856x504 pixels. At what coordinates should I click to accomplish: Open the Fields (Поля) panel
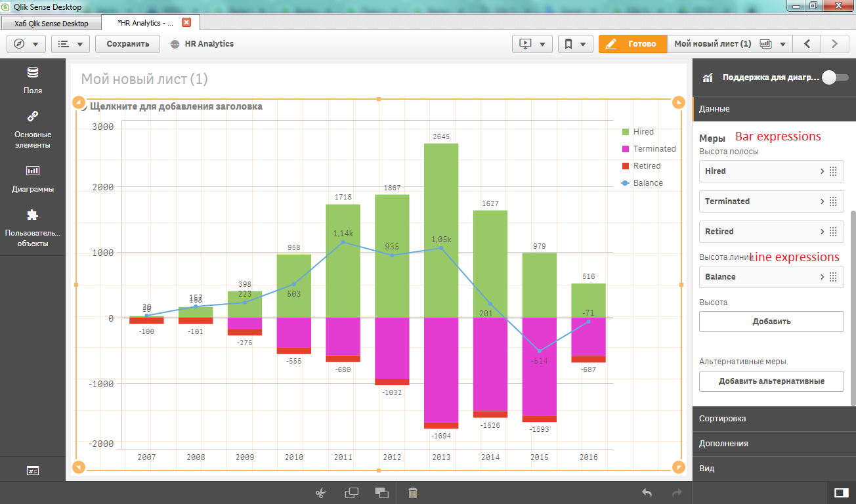pos(33,80)
